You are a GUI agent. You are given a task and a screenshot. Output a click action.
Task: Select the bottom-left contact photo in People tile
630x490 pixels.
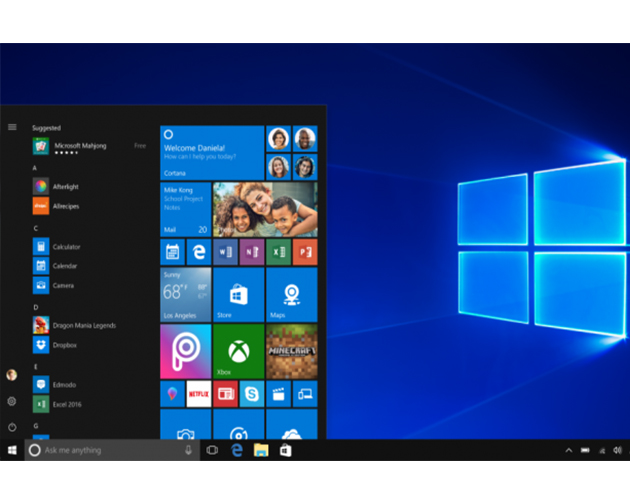[x=278, y=167]
